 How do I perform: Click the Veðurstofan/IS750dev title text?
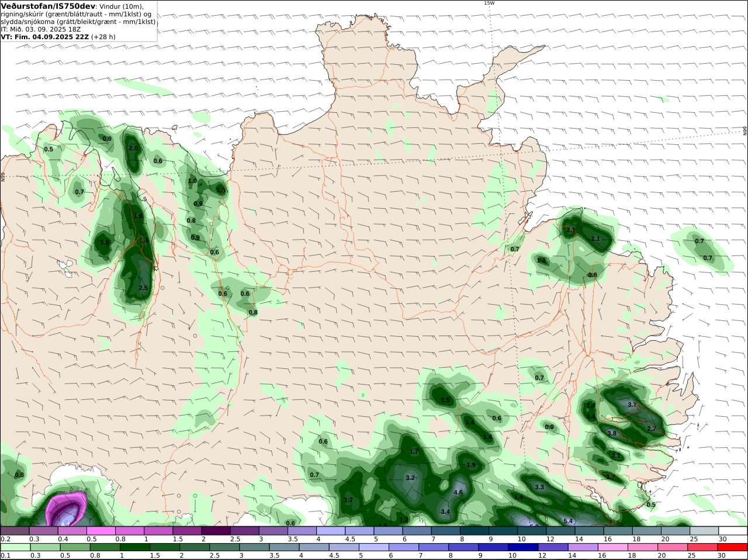(48, 6)
